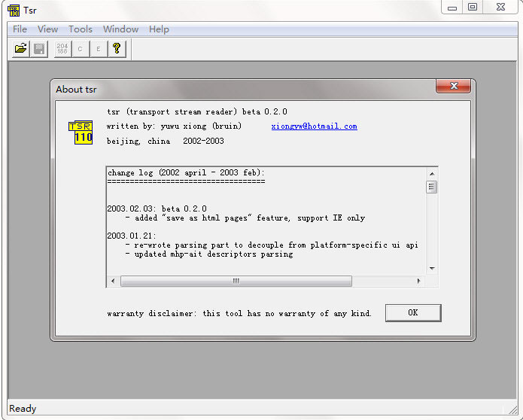The image size is (523, 420).
Task: Click the Tsr app icon in title bar
Action: point(14,11)
